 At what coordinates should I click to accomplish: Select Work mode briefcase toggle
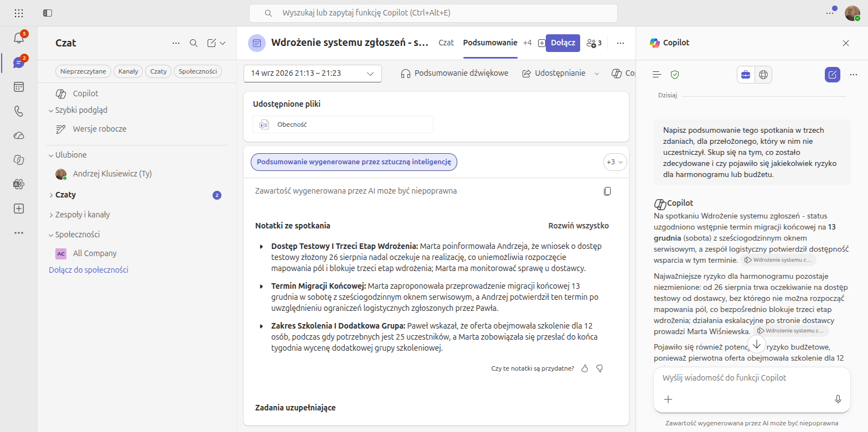tap(746, 75)
